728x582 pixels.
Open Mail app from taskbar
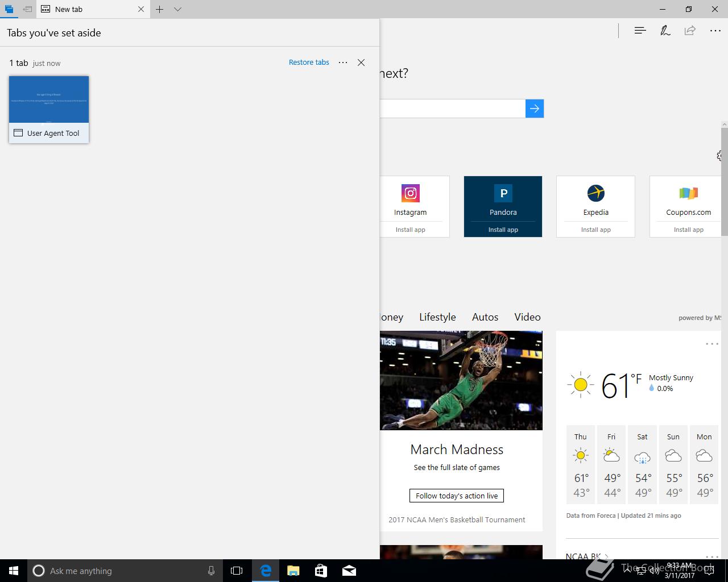point(349,571)
